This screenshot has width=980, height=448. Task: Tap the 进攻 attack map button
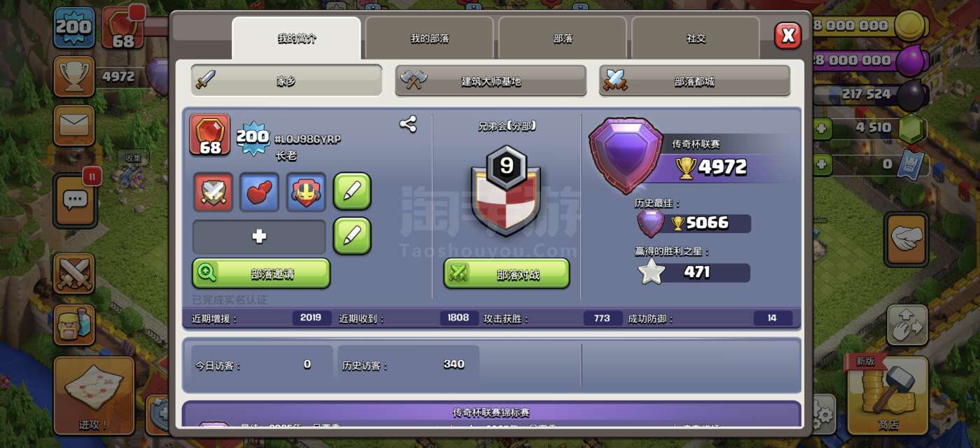point(94,395)
